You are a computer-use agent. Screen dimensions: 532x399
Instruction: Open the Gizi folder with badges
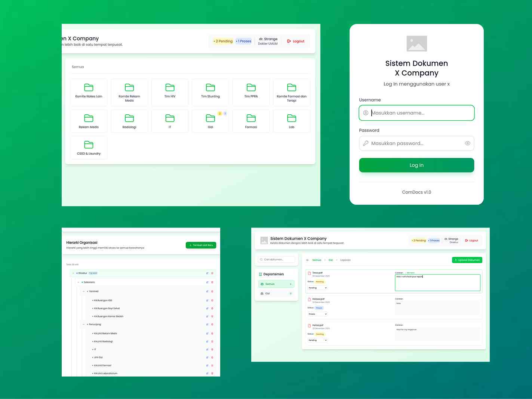click(210, 121)
